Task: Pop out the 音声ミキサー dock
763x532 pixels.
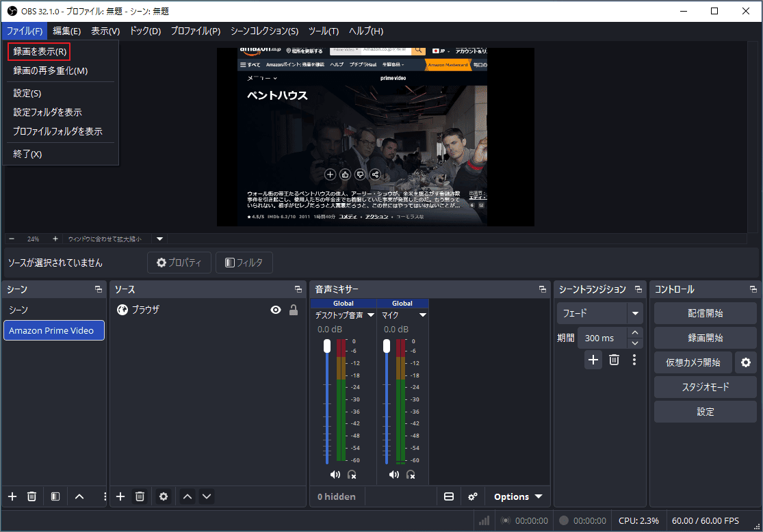Action: tap(543, 289)
